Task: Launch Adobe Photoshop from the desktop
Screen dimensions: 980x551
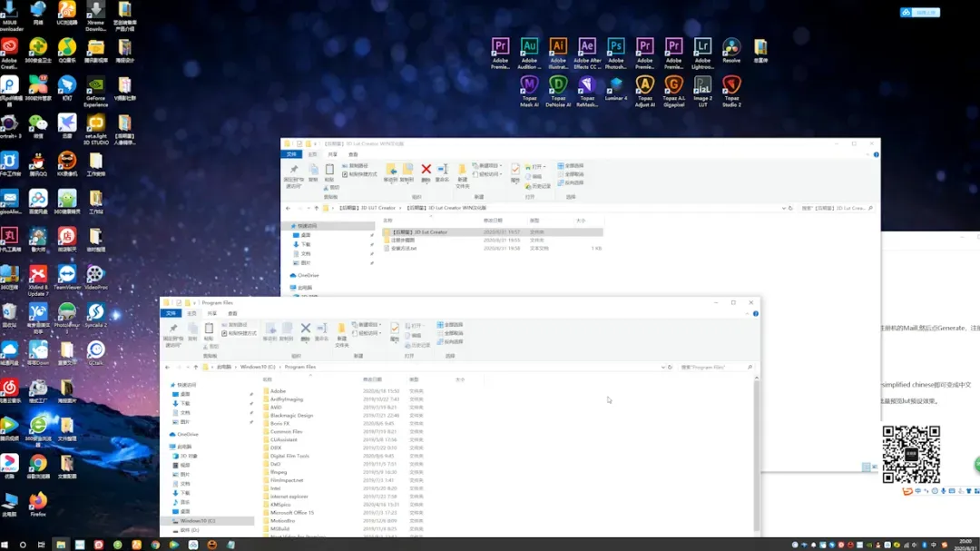Action: [x=616, y=47]
